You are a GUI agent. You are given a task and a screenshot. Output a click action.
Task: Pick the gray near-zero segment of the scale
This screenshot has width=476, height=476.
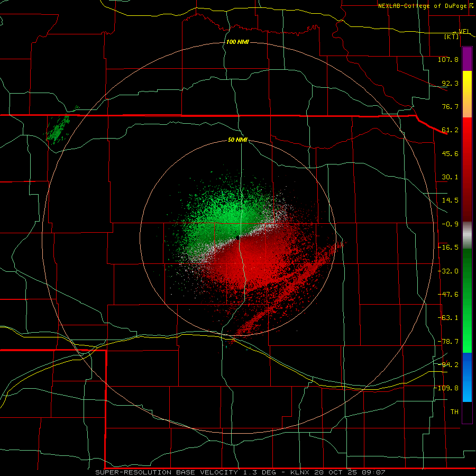tap(467, 235)
